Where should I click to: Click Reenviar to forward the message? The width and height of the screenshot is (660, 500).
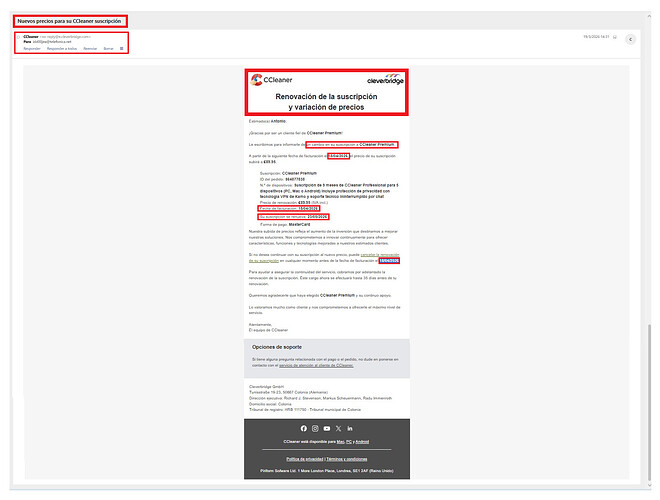pyautogui.click(x=90, y=48)
